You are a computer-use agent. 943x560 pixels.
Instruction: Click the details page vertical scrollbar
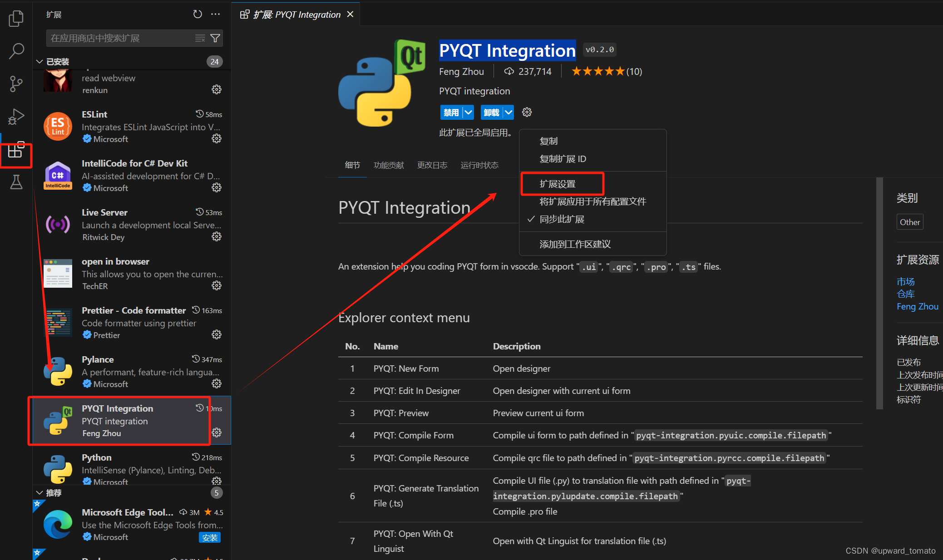click(879, 293)
